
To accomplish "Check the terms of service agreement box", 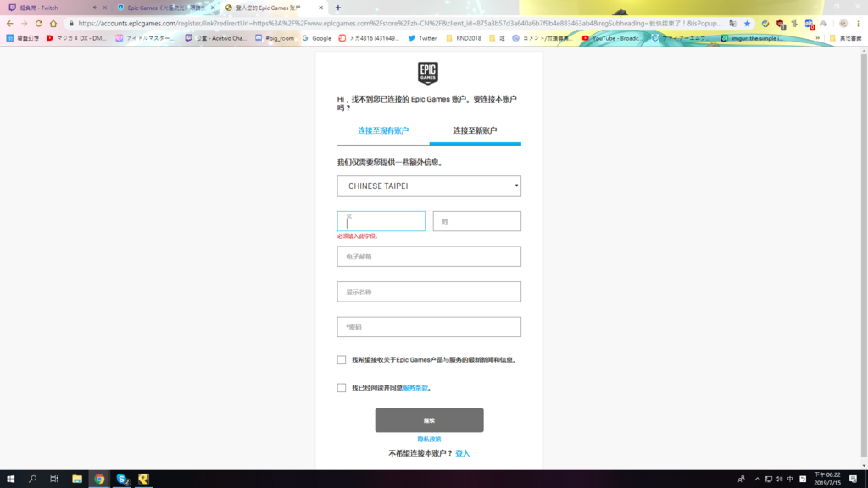I will (342, 388).
